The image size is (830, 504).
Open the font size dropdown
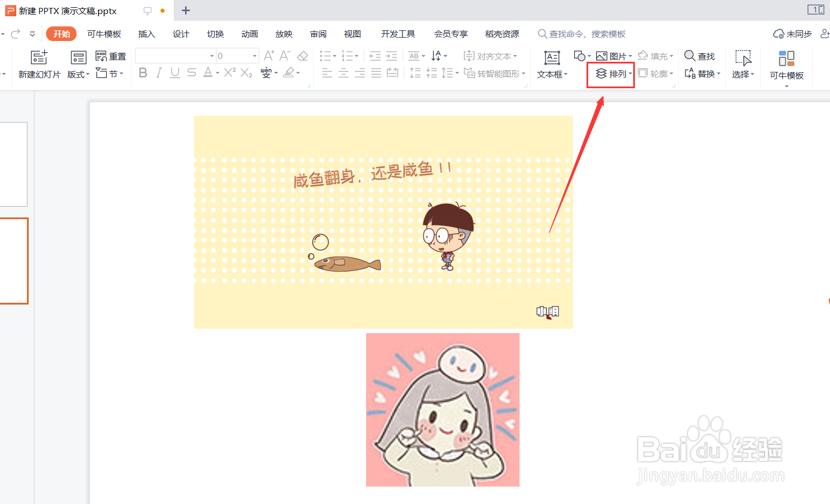tap(255, 56)
